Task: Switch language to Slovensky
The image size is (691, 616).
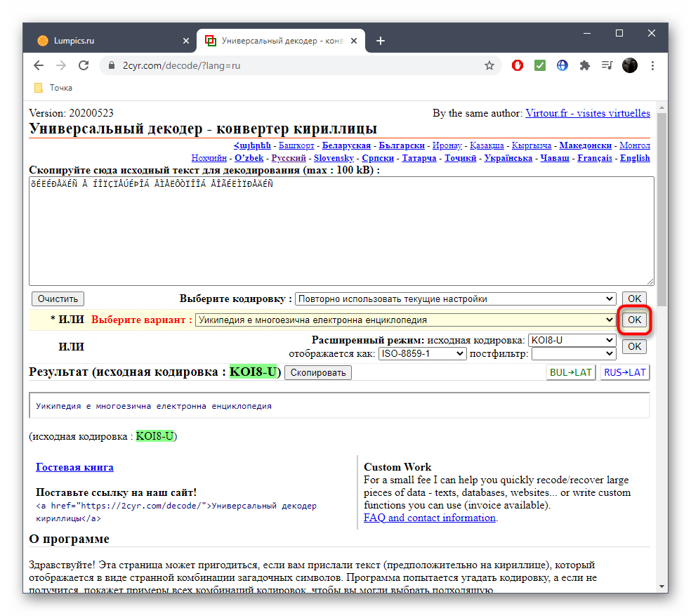Action: point(334,158)
